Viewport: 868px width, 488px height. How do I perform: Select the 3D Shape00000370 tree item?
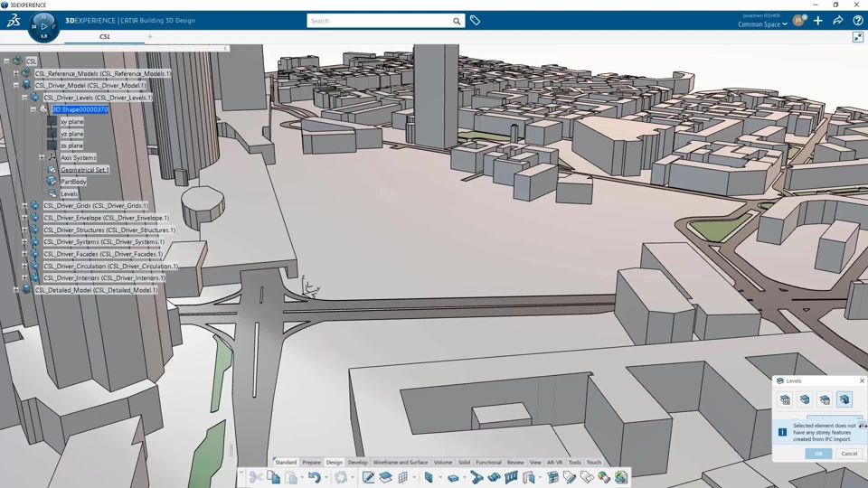(80, 109)
